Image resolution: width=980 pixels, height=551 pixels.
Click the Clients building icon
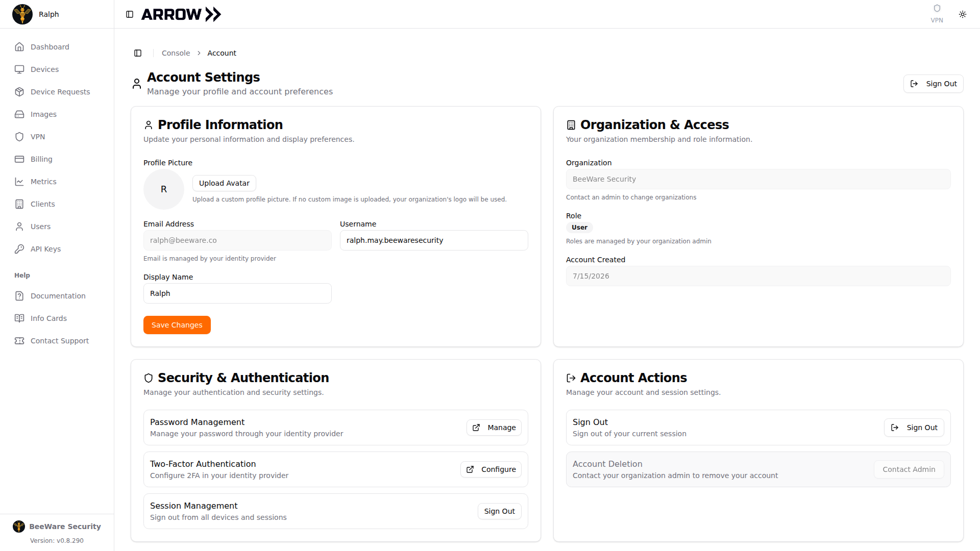[x=19, y=204]
